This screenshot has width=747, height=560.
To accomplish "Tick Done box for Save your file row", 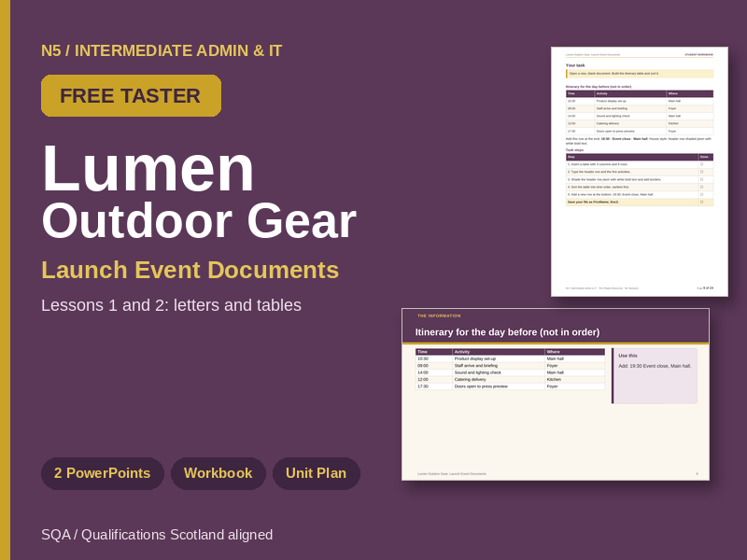I will click(x=702, y=202).
